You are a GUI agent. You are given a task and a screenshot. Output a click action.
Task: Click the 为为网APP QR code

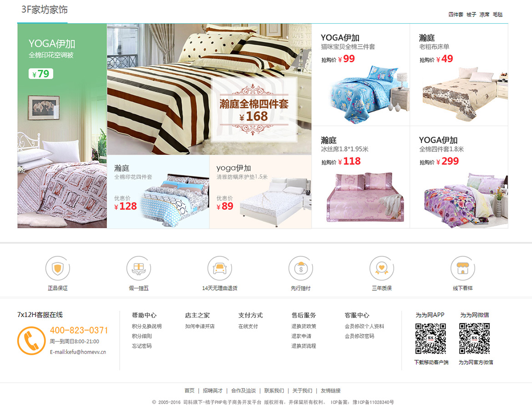431,338
